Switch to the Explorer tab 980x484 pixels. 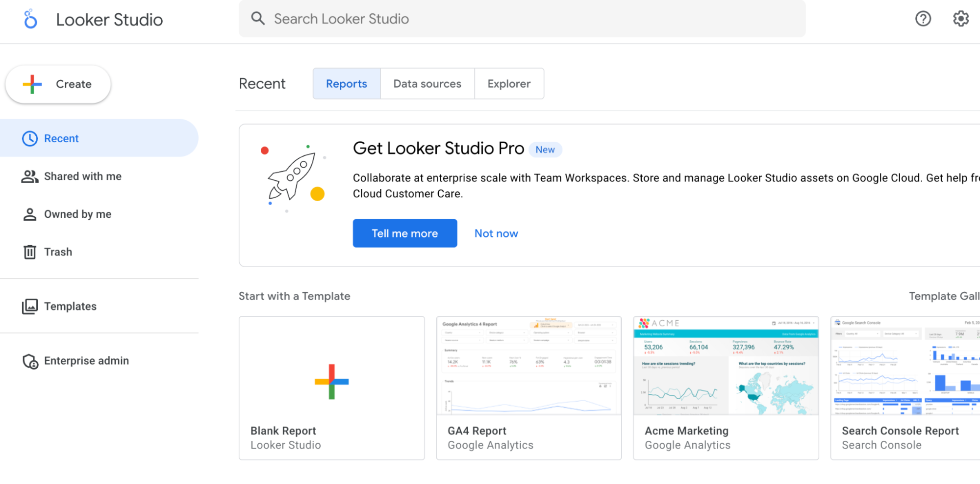pyautogui.click(x=509, y=83)
